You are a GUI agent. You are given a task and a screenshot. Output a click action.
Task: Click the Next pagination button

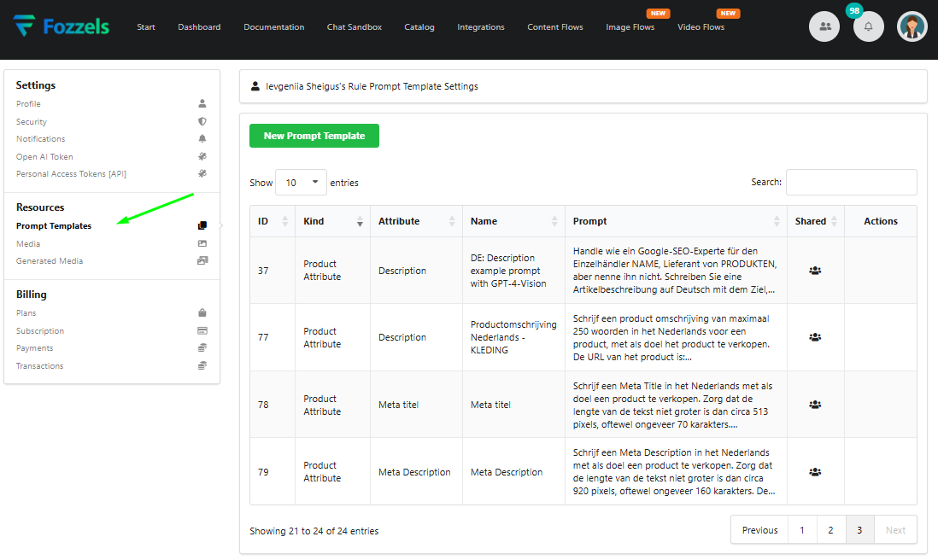(x=895, y=530)
